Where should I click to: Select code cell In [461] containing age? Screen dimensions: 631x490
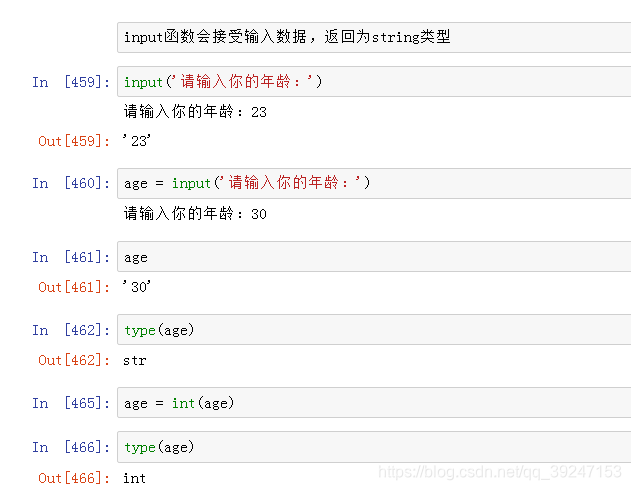[374, 257]
